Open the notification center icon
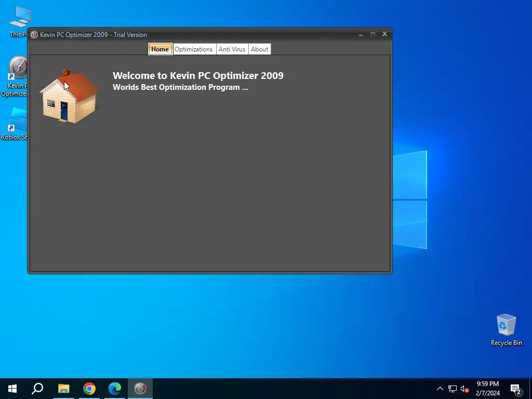 (x=516, y=389)
